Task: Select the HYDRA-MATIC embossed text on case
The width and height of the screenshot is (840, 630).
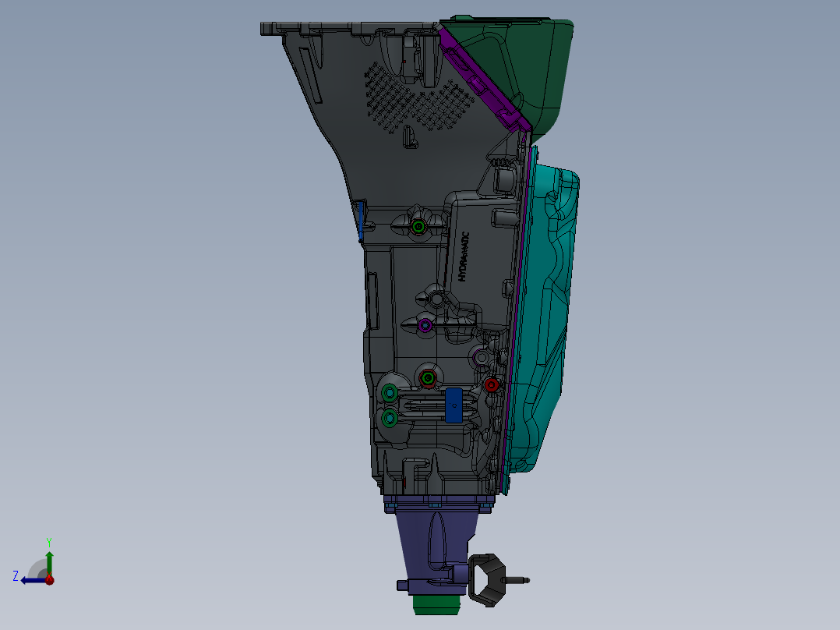Action: point(463,257)
